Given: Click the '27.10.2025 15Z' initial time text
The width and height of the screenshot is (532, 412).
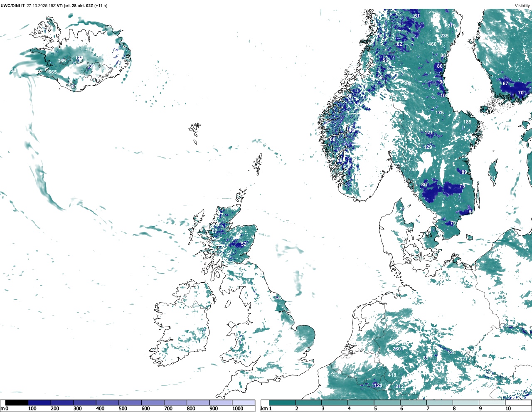Looking at the screenshot, I should 41,5.
